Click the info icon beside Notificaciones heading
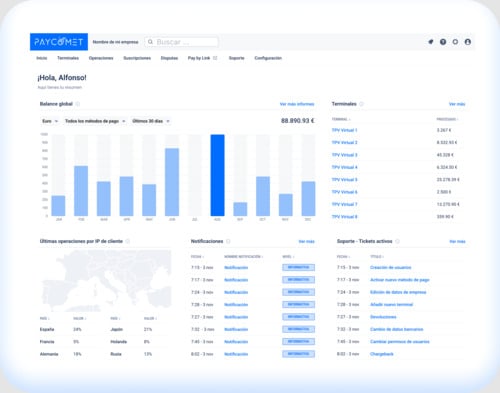This screenshot has width=500, height=393. 228,241
